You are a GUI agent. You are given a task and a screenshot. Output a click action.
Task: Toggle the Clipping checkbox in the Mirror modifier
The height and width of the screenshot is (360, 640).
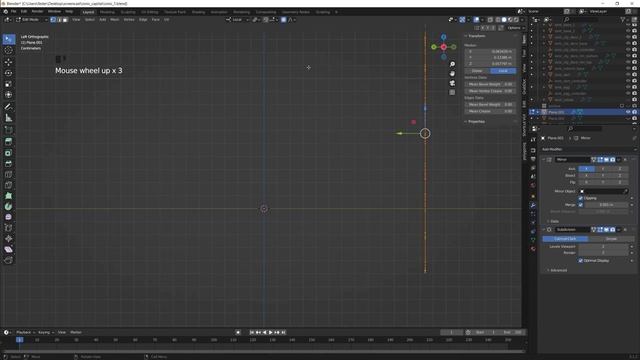(581, 198)
